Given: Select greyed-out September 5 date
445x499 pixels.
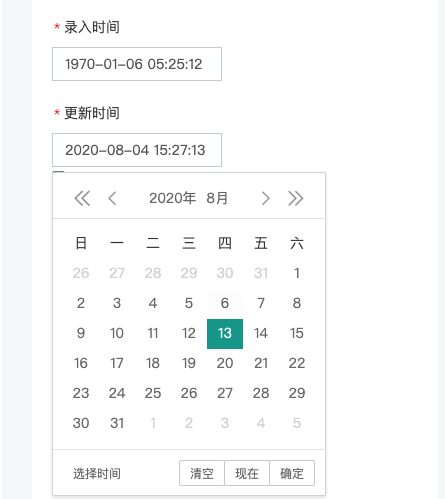Looking at the screenshot, I should click(x=297, y=424).
